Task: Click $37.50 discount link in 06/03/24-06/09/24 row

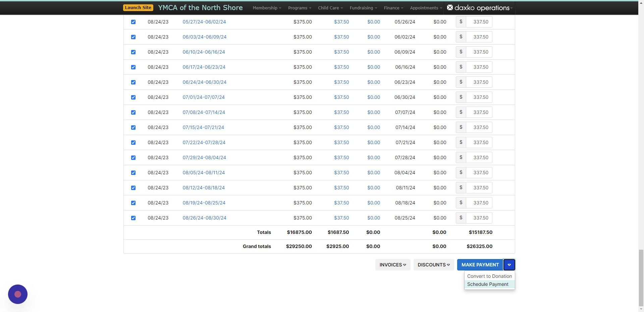Action: click(x=341, y=37)
